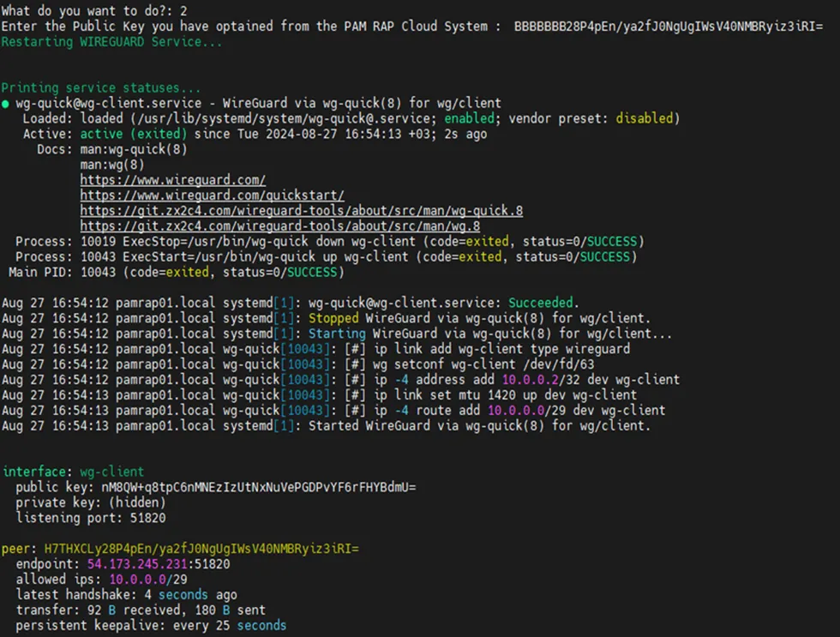Click 'latest handshake: 4 seconds ago' line
Screen dimensions: 840x637
(127, 595)
